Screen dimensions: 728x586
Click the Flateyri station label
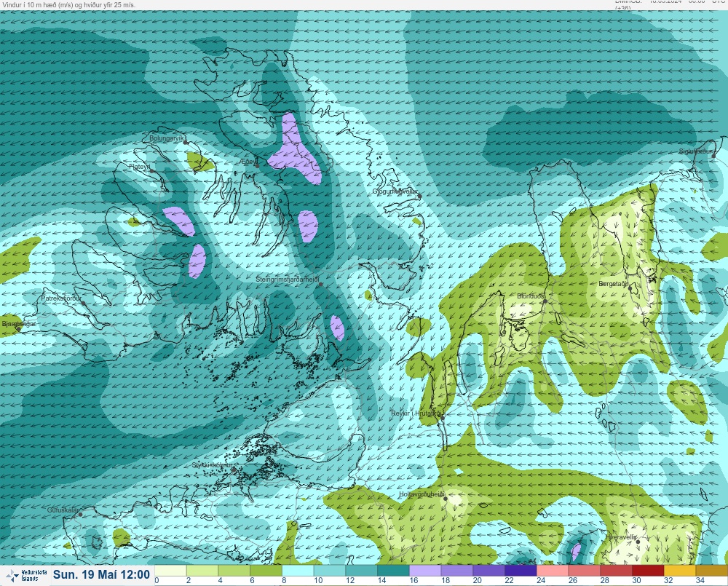tap(139, 166)
